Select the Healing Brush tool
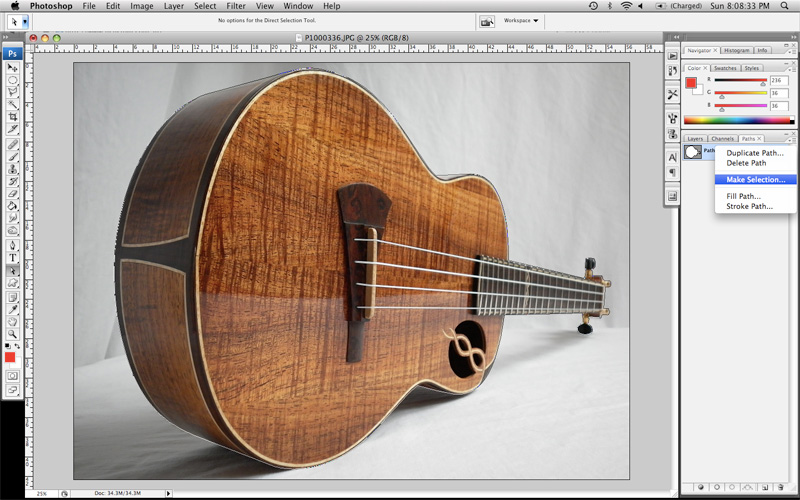This screenshot has width=800, height=500. point(13,144)
